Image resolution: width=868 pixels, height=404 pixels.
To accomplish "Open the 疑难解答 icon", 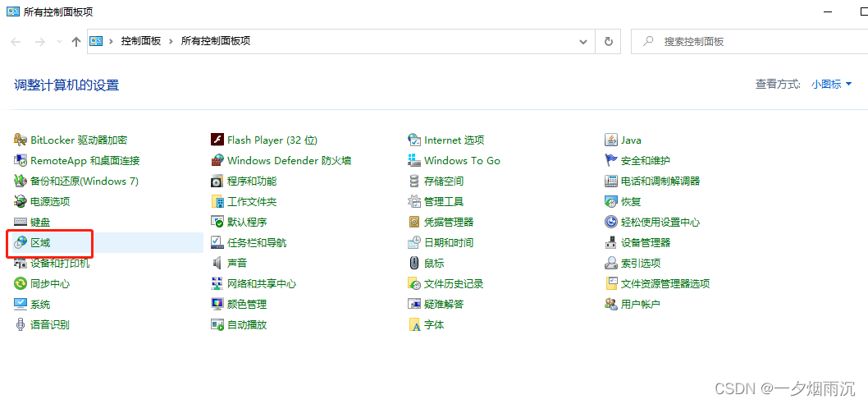I will (414, 305).
